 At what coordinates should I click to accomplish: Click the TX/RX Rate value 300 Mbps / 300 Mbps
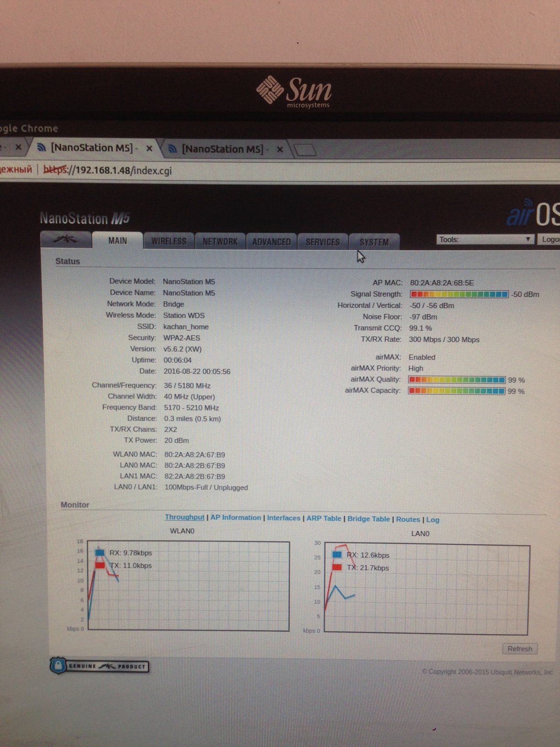[x=444, y=340]
